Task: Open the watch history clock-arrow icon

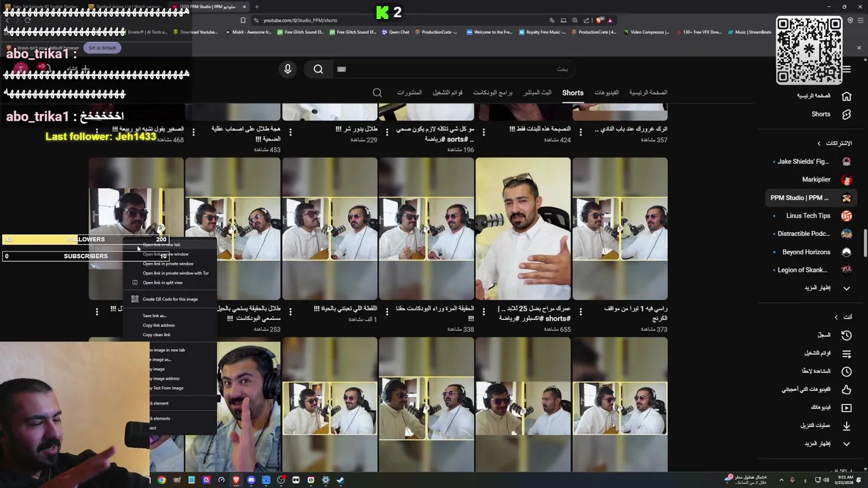Action: [846, 335]
